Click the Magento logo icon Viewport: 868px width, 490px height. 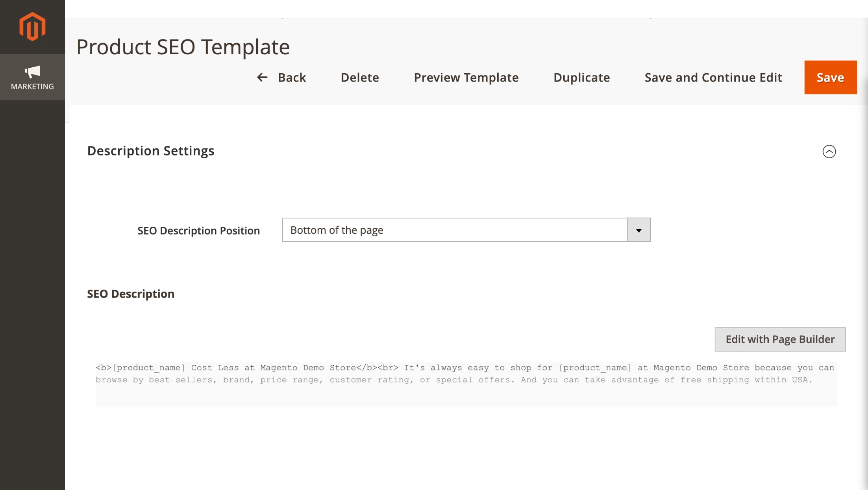coord(32,26)
